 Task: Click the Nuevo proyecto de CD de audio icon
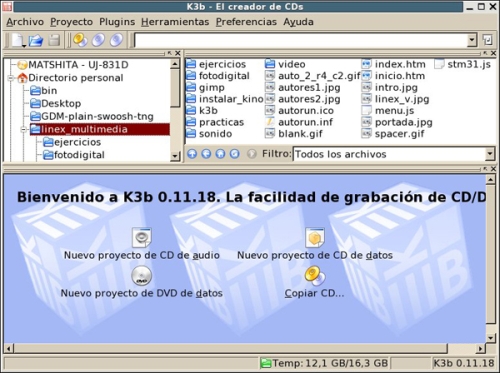[142, 237]
